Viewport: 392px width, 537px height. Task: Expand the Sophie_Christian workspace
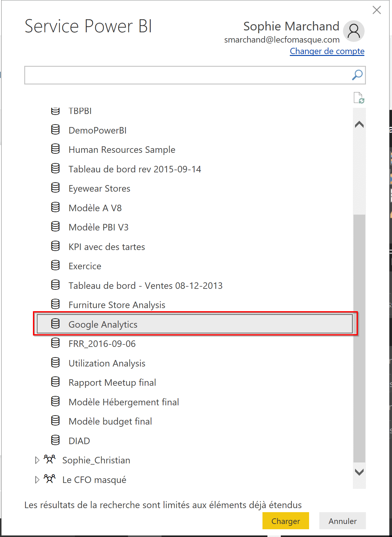[x=37, y=460]
